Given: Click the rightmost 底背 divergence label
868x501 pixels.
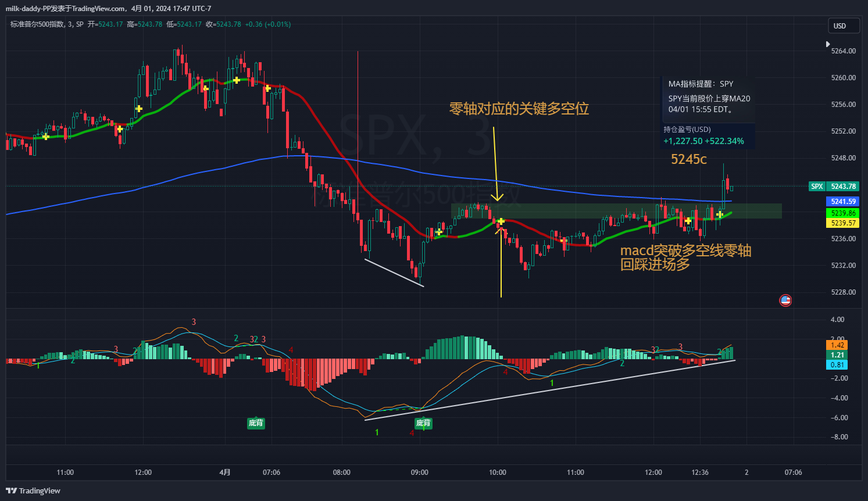Looking at the screenshot, I should pos(423,423).
